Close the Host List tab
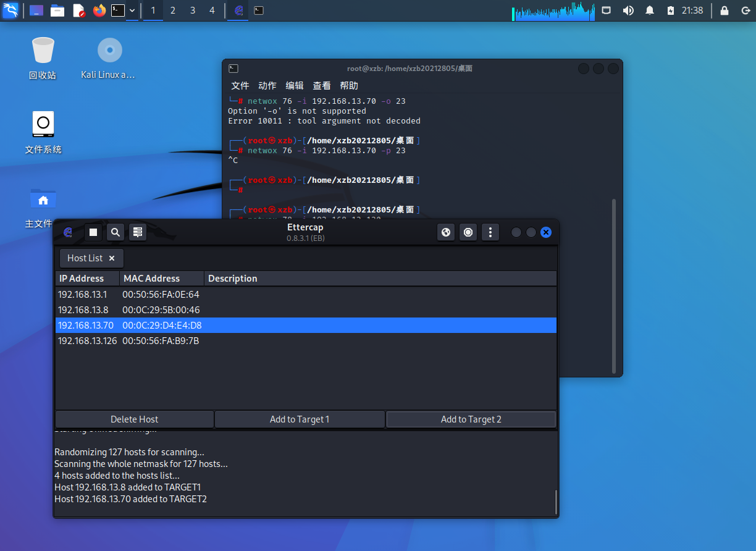Image resolution: width=756 pixels, height=551 pixels. [x=112, y=258]
